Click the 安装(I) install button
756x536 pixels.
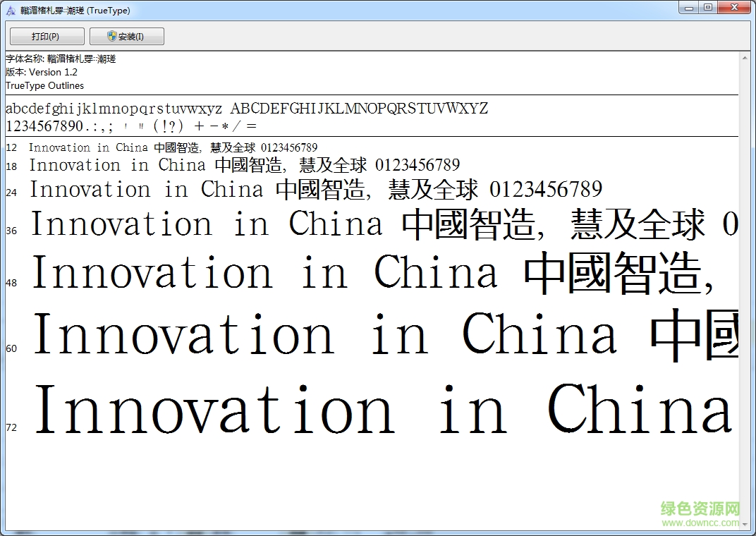point(127,37)
